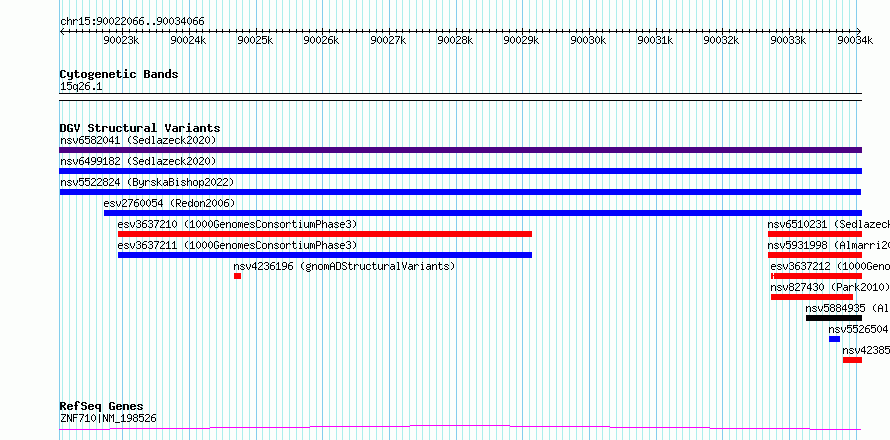Click the esv2760054 Redon2006 blue bar
The height and width of the screenshot is (440, 890).
point(482,213)
